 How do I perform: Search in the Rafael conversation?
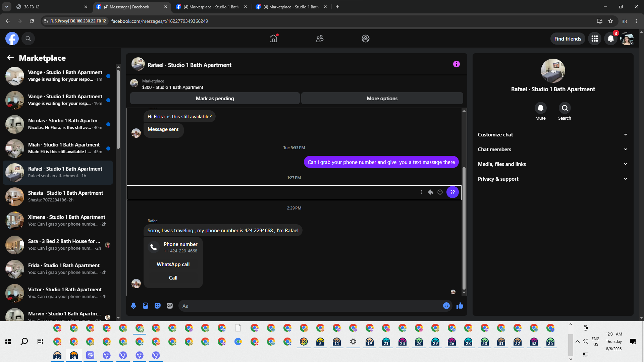pos(565,108)
